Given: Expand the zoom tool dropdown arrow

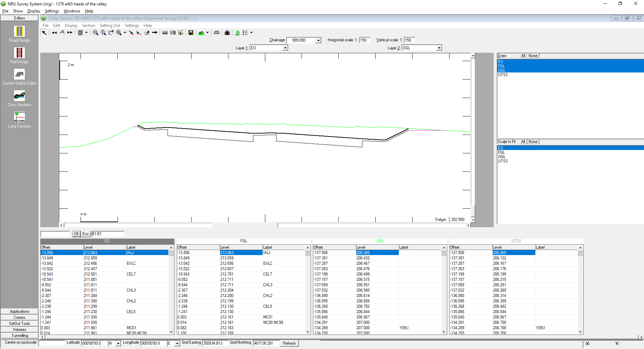Looking at the screenshot, I should click(125, 33).
